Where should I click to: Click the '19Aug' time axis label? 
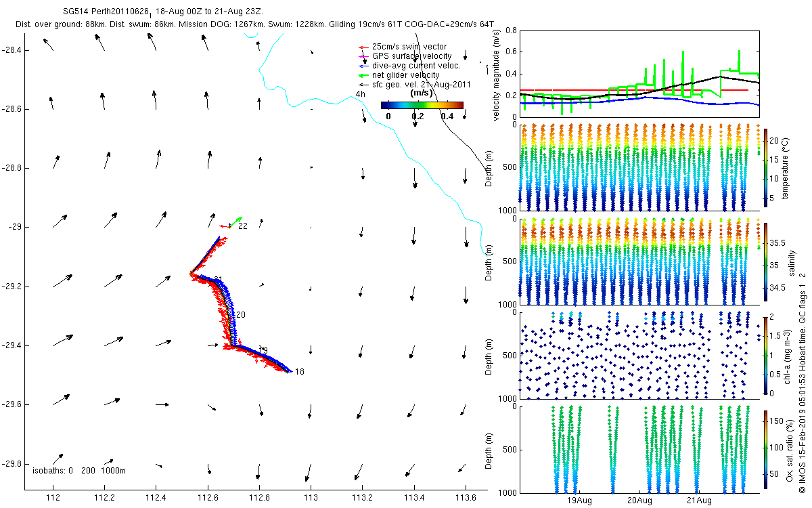click(579, 501)
